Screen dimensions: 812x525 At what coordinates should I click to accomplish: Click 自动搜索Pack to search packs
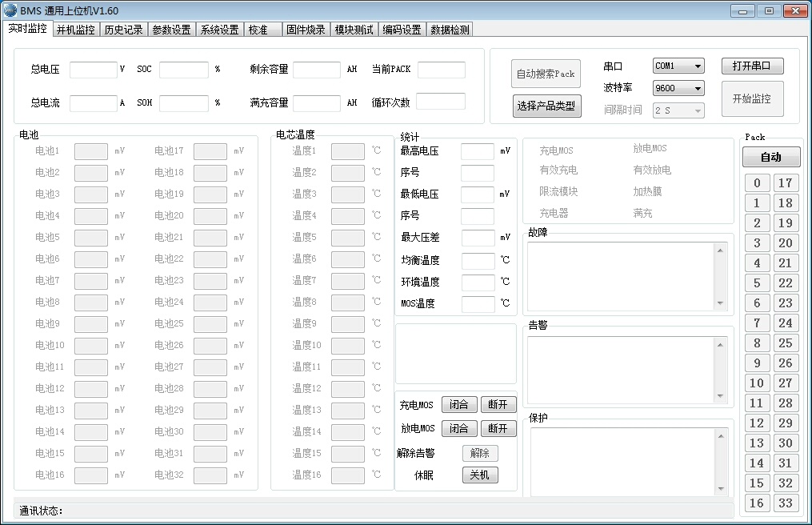tap(546, 74)
